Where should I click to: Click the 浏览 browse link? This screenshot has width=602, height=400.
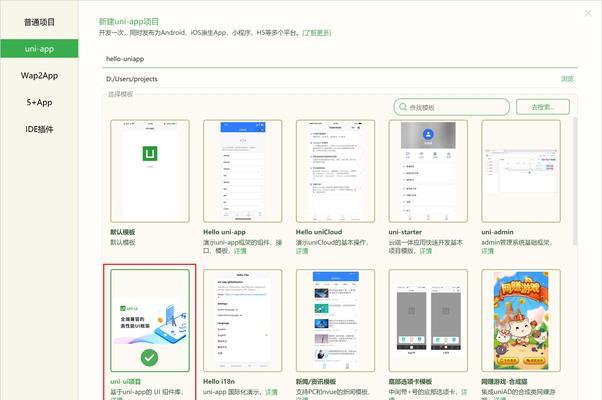567,79
